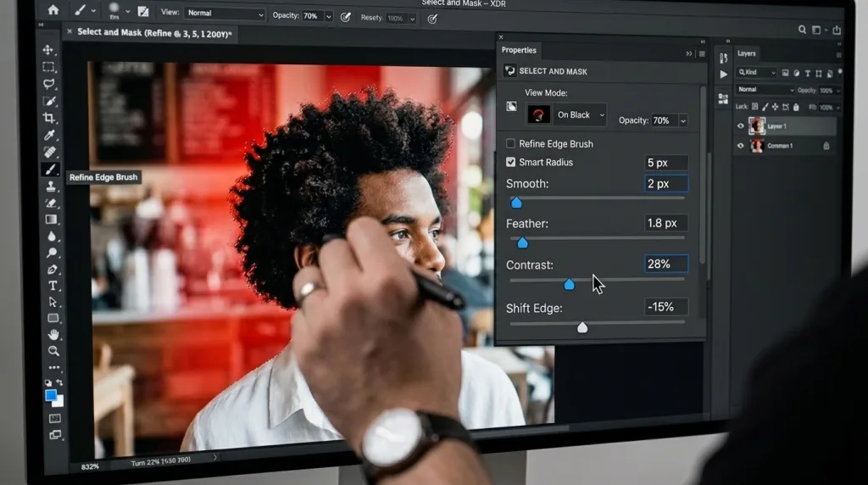Click Lock position cross-arrows icon
Image resolution: width=868 pixels, height=485 pixels.
775,107
